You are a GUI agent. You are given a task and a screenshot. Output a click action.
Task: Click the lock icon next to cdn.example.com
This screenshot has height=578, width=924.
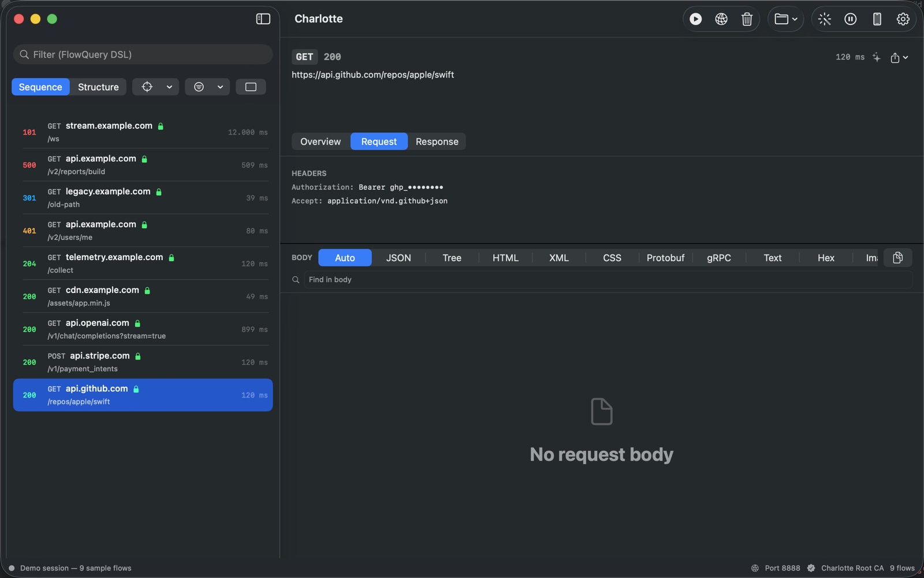click(147, 290)
